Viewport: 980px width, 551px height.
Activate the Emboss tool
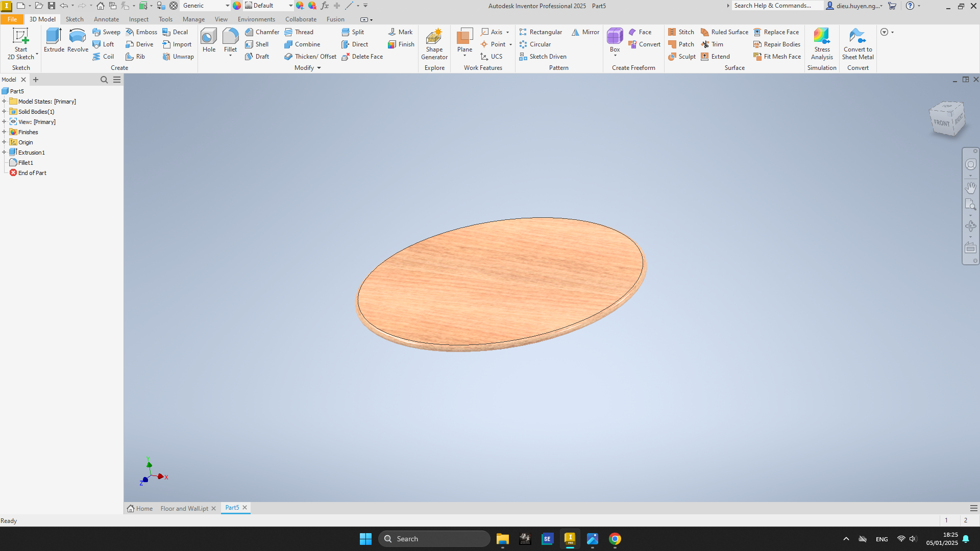coord(141,32)
